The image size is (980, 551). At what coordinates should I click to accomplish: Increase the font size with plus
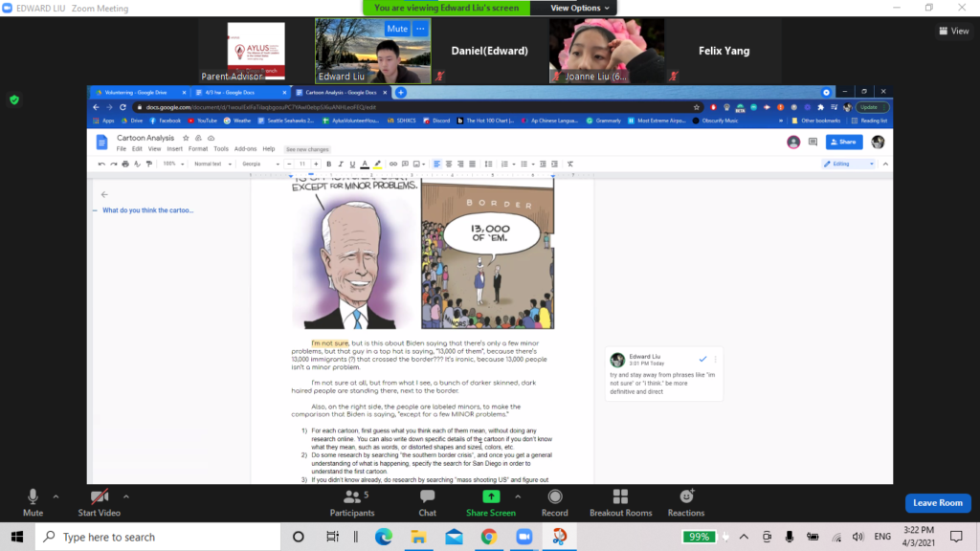(316, 164)
